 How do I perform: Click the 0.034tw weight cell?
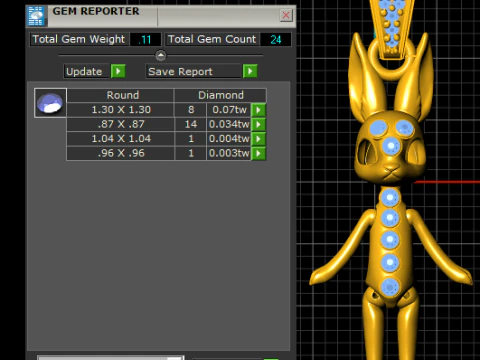tap(229, 124)
